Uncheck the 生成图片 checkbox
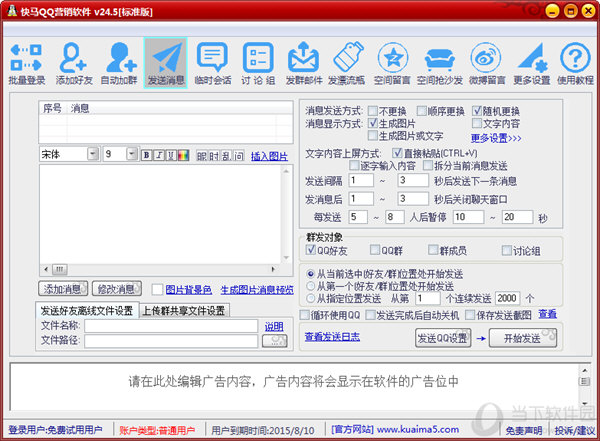Image resolution: width=600 pixels, height=441 pixels. [x=373, y=123]
